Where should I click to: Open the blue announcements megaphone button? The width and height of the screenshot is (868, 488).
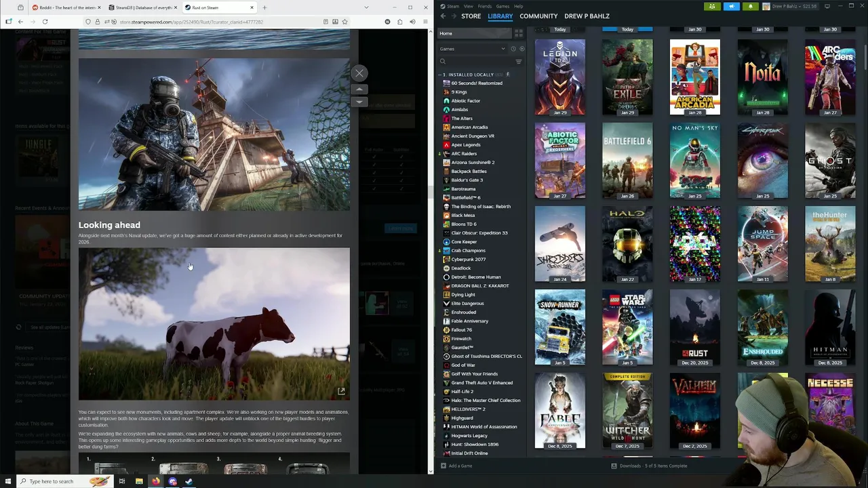[x=732, y=6]
